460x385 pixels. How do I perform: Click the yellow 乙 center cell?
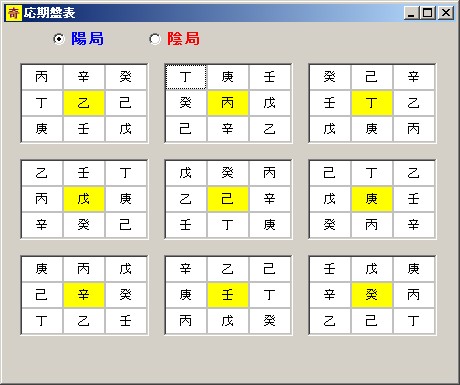click(x=83, y=103)
